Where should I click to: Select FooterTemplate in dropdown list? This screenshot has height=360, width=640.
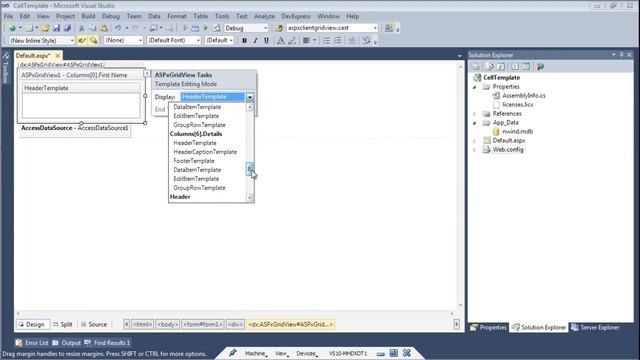194,161
